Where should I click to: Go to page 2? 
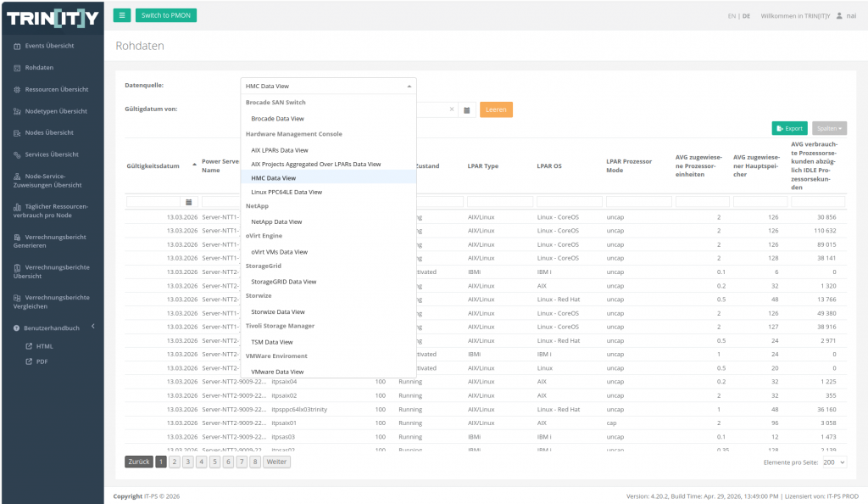click(x=175, y=462)
